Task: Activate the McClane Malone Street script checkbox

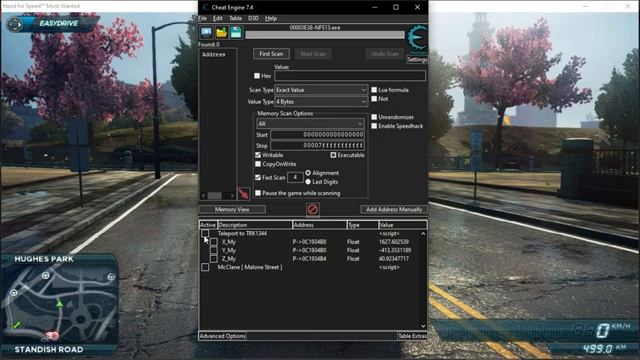Action: [x=205, y=267]
